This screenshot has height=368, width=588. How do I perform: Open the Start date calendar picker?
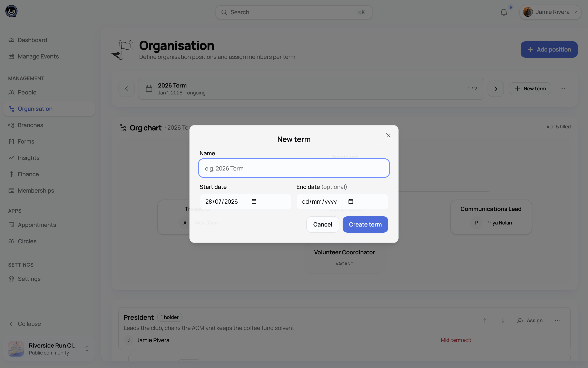point(254,202)
